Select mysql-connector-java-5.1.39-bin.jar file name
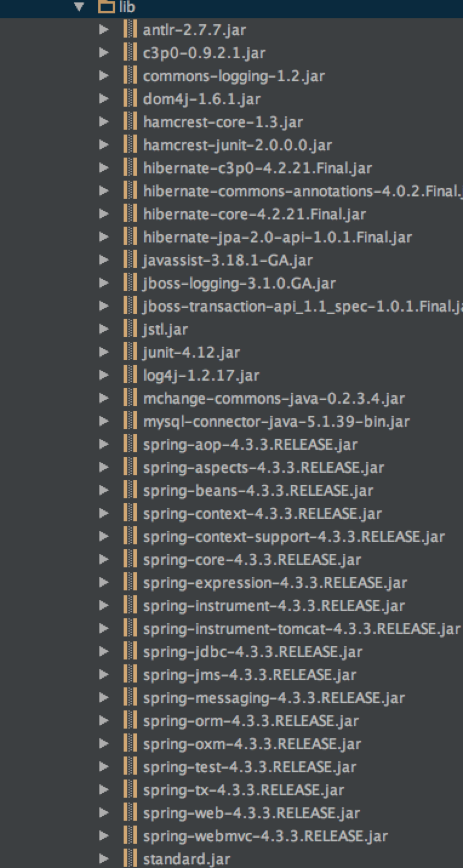 [276, 421]
